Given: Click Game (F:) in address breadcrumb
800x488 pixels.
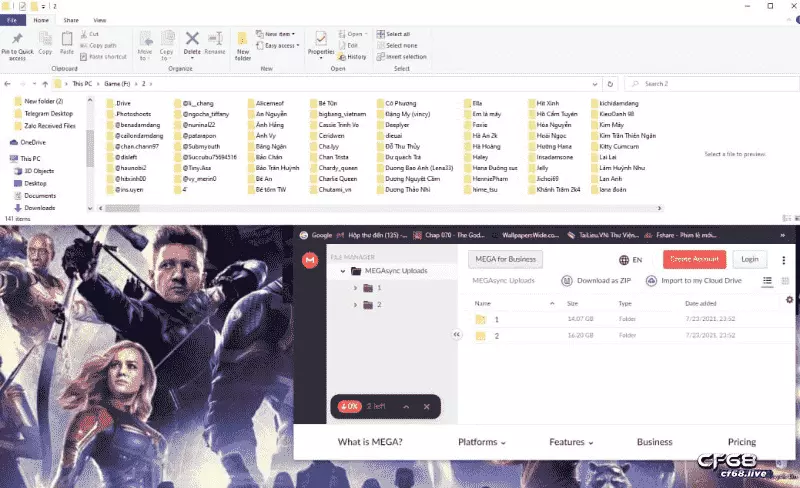Looking at the screenshot, I should 117,84.
